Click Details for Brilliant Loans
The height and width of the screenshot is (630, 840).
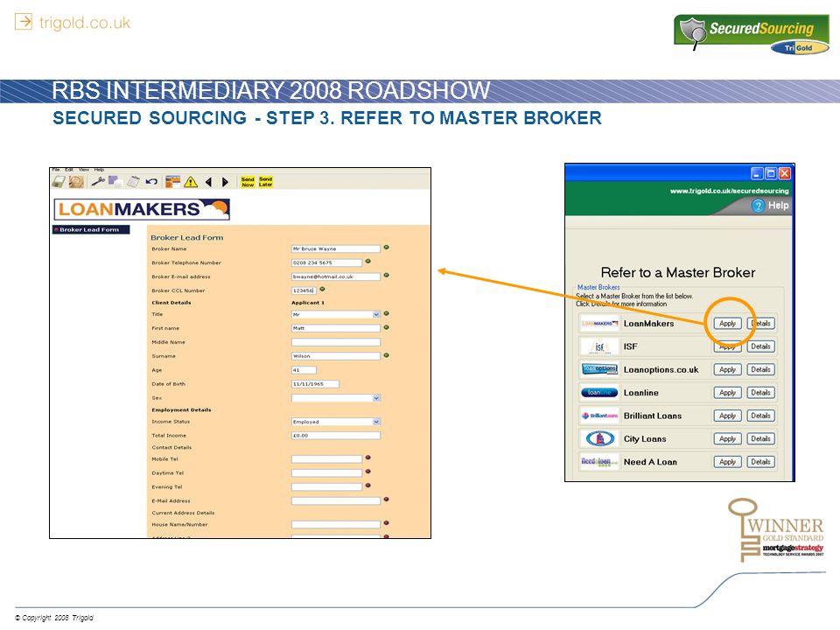click(x=760, y=416)
